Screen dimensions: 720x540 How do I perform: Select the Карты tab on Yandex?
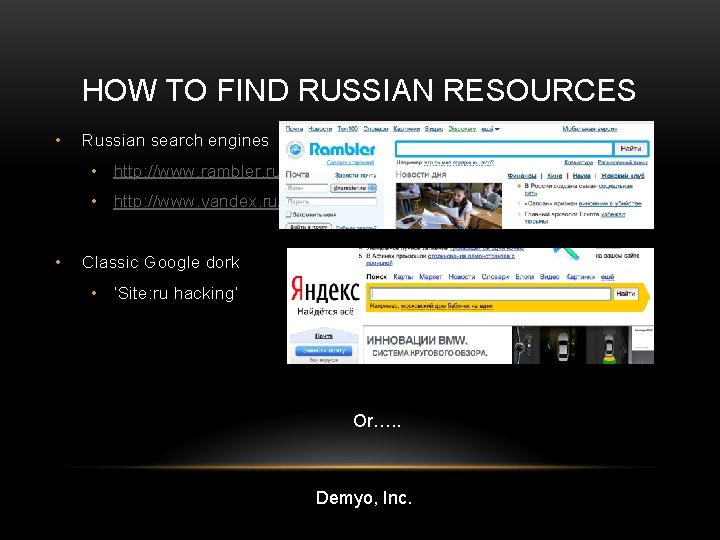click(x=403, y=276)
